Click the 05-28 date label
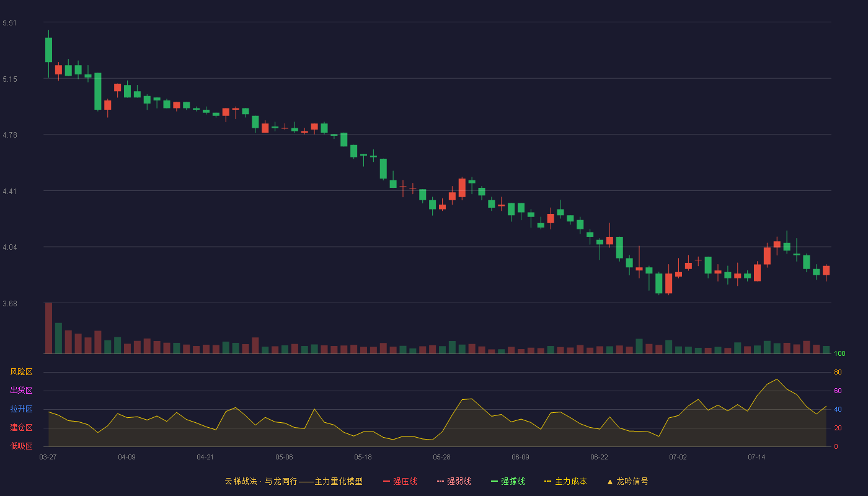Image resolution: width=868 pixels, height=496 pixels. (441, 457)
